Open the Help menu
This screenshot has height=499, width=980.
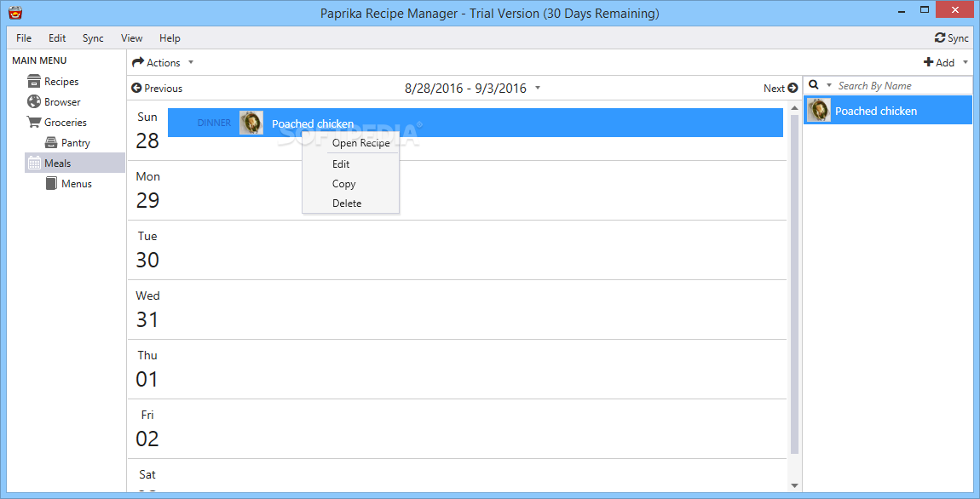click(x=170, y=38)
